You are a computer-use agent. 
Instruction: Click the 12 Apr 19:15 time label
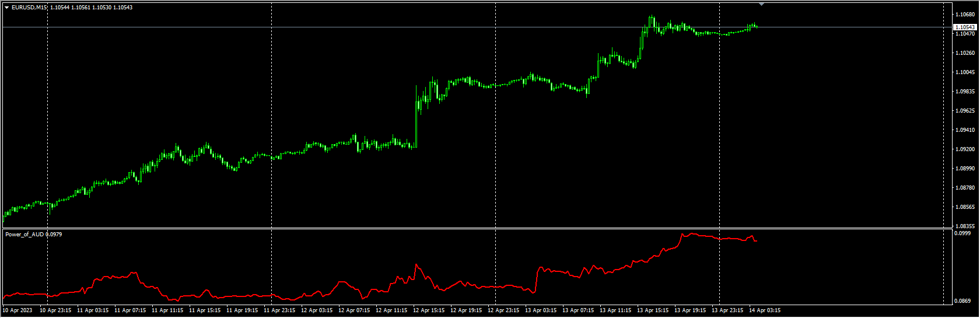[x=466, y=310]
